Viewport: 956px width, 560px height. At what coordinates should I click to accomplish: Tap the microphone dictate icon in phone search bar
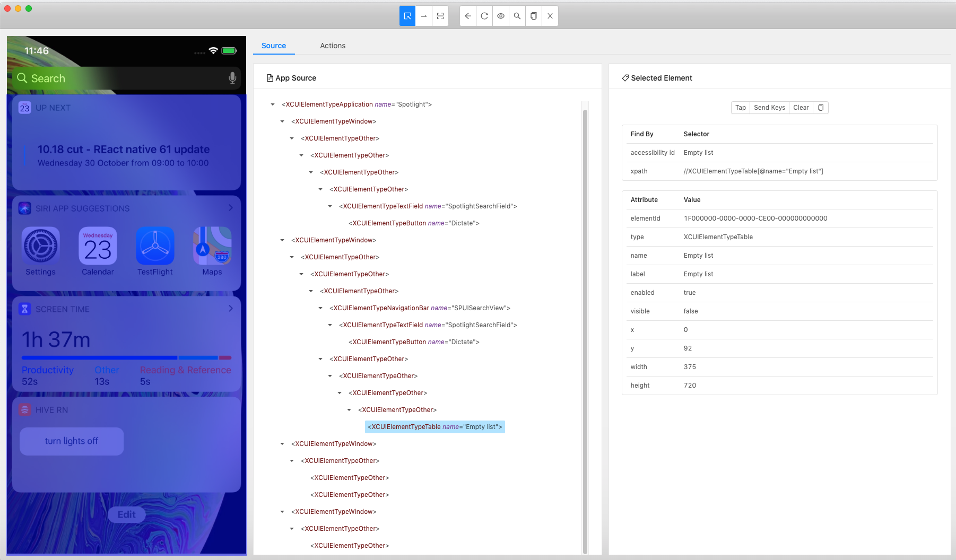tap(232, 78)
